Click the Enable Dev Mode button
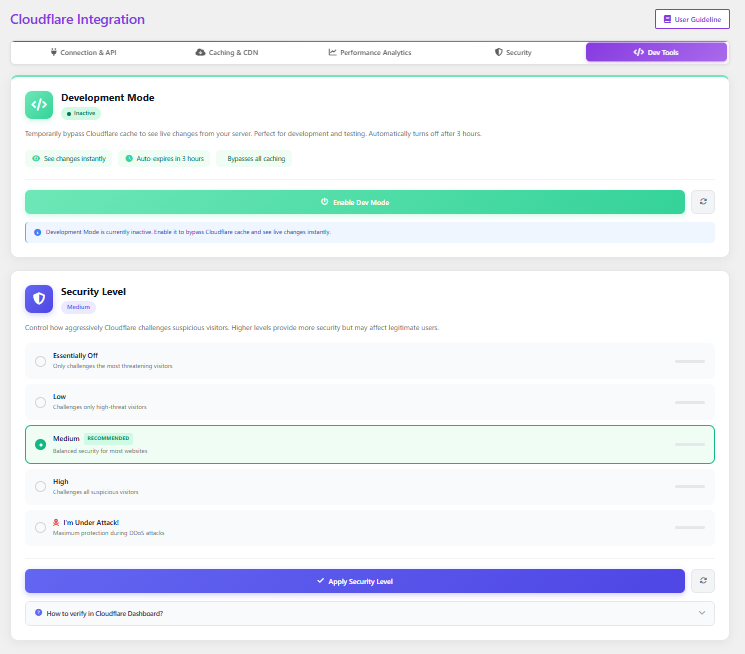 point(355,202)
